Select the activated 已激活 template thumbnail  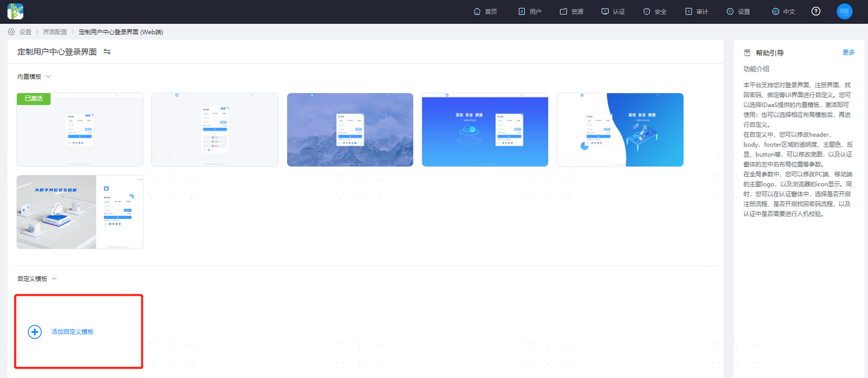coord(80,129)
